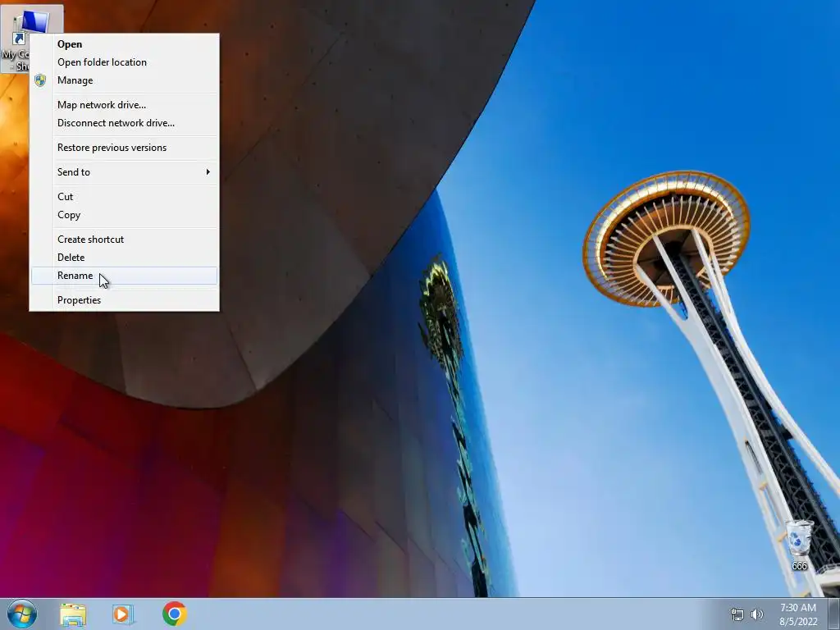Choose Restore previous versions
The width and height of the screenshot is (840, 630).
(x=125, y=148)
